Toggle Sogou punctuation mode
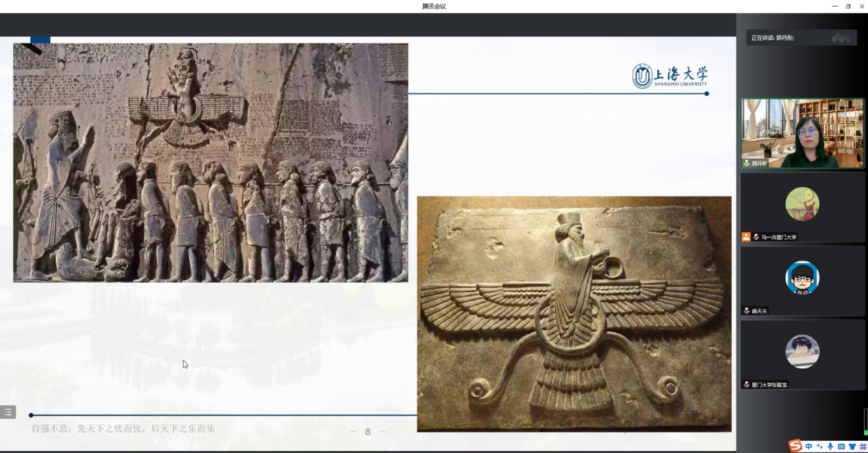 [x=819, y=447]
